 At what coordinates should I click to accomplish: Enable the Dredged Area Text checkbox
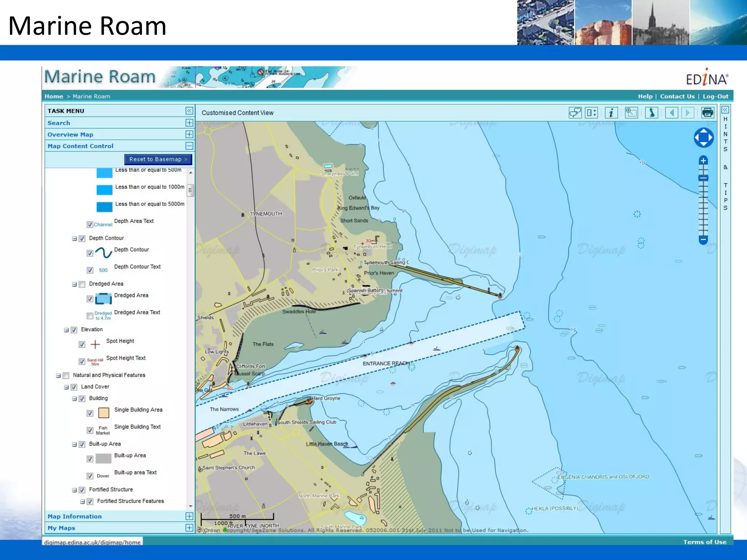coord(90,316)
